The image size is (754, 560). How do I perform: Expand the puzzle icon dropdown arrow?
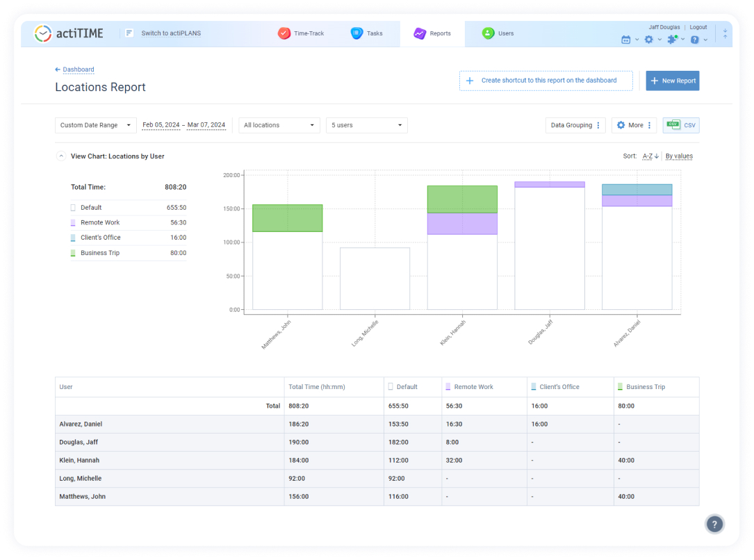[x=683, y=40]
